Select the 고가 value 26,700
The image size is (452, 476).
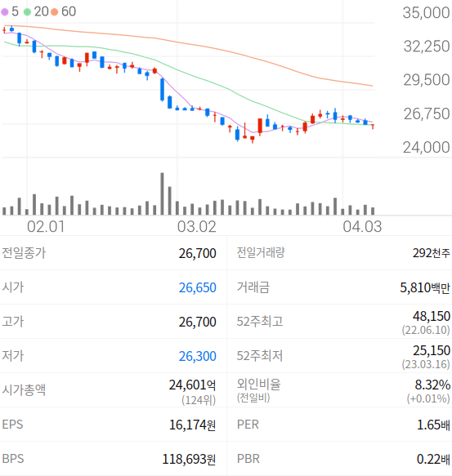(x=197, y=322)
